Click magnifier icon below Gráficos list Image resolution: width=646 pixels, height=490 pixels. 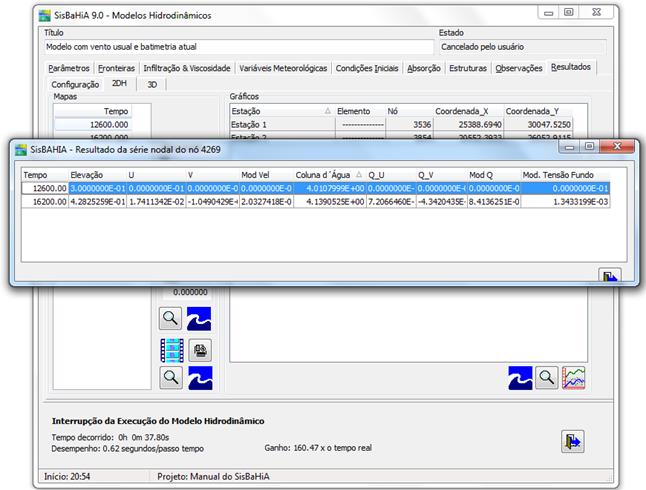547,377
